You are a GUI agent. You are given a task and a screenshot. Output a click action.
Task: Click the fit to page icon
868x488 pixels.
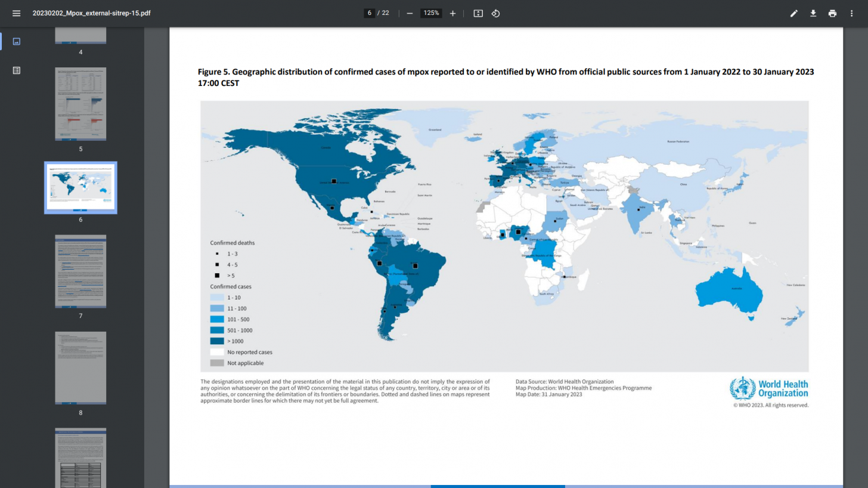tap(478, 13)
